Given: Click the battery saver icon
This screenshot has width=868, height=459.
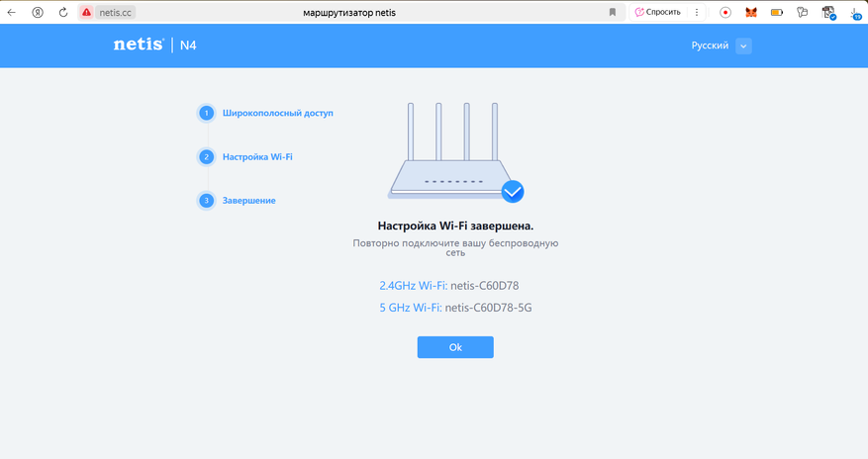Looking at the screenshot, I should point(777,12).
